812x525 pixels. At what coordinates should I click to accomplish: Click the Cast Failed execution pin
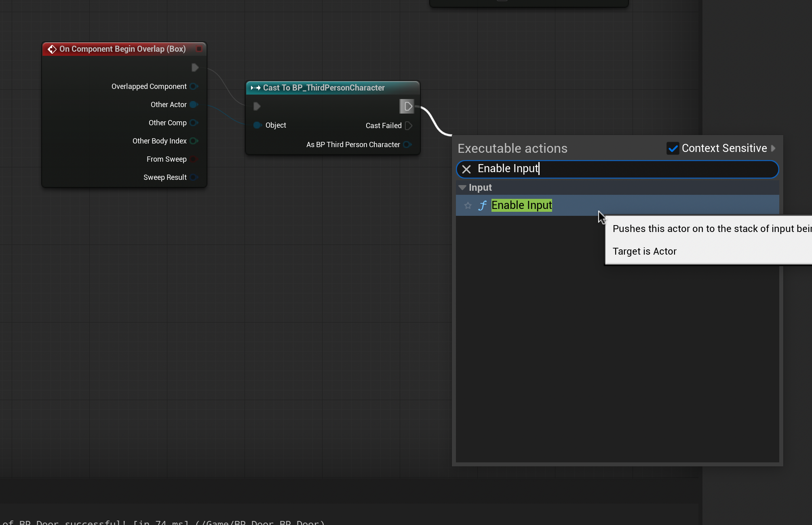pyautogui.click(x=409, y=126)
